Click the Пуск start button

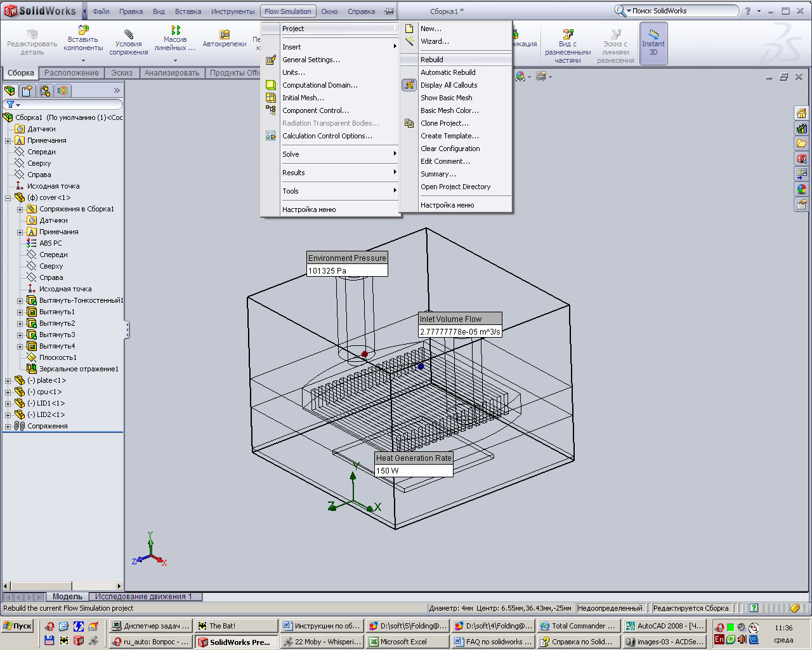tap(18, 626)
